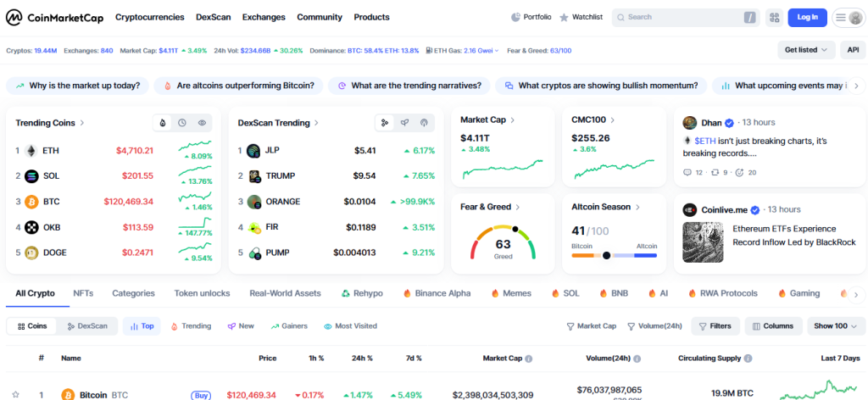Add Bitcoin to watchlist star
This screenshot has width=868, height=400.
15,394
